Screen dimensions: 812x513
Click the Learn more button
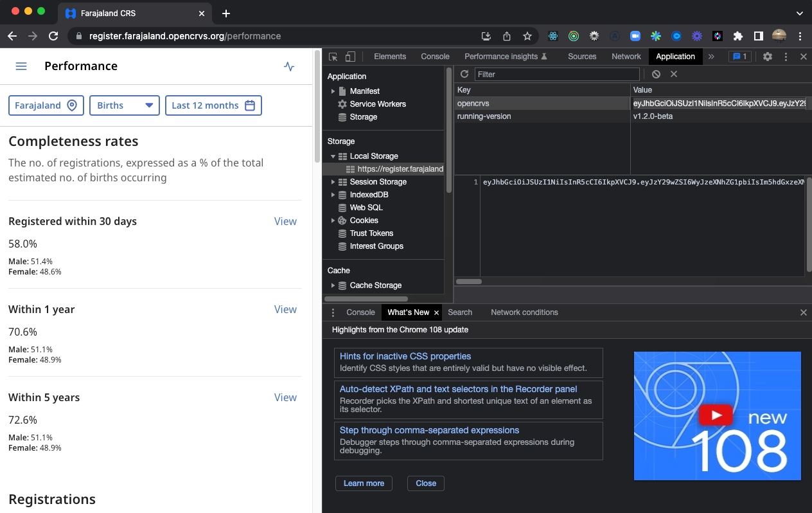point(364,483)
